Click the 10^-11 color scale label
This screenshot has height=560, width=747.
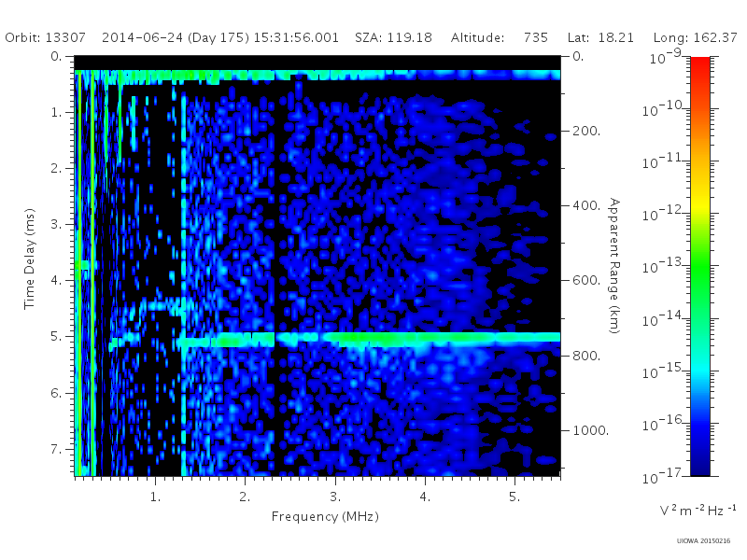[x=664, y=161]
